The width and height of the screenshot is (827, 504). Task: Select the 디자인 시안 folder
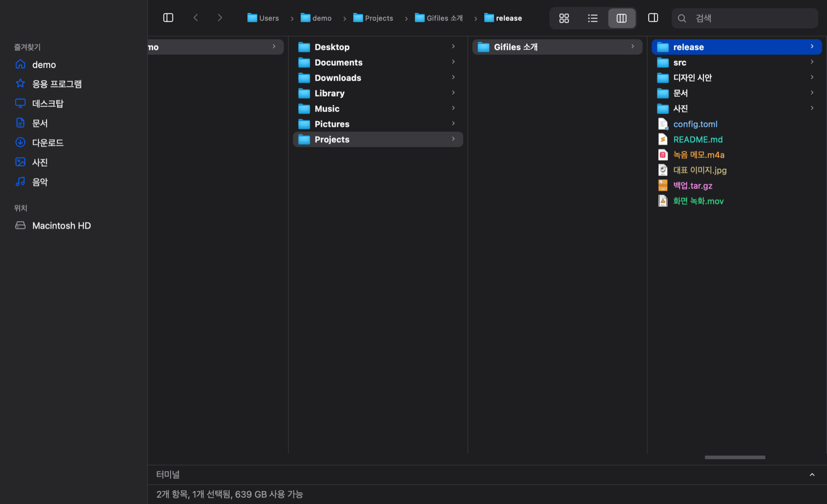tap(737, 77)
